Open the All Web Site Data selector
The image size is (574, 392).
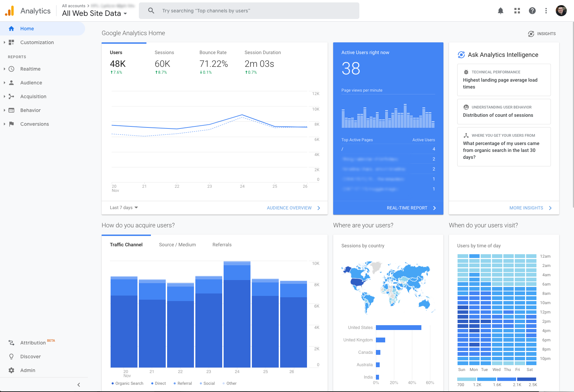click(94, 13)
